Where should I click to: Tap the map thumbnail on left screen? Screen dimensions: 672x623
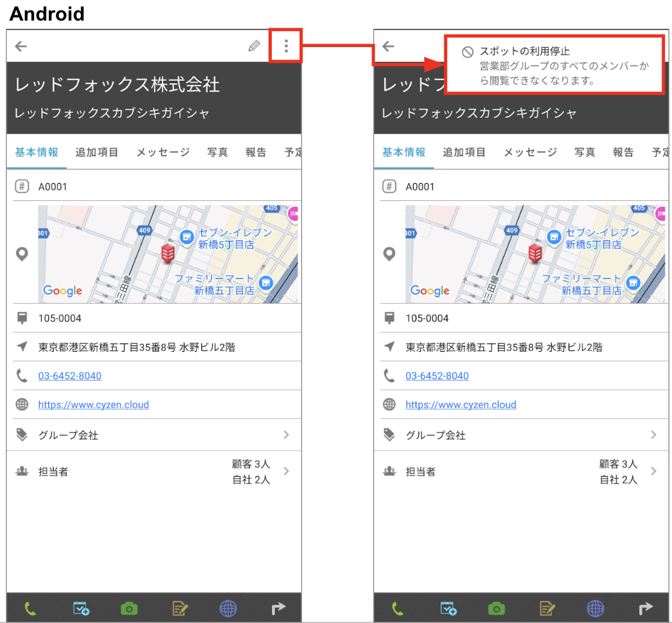point(168,254)
